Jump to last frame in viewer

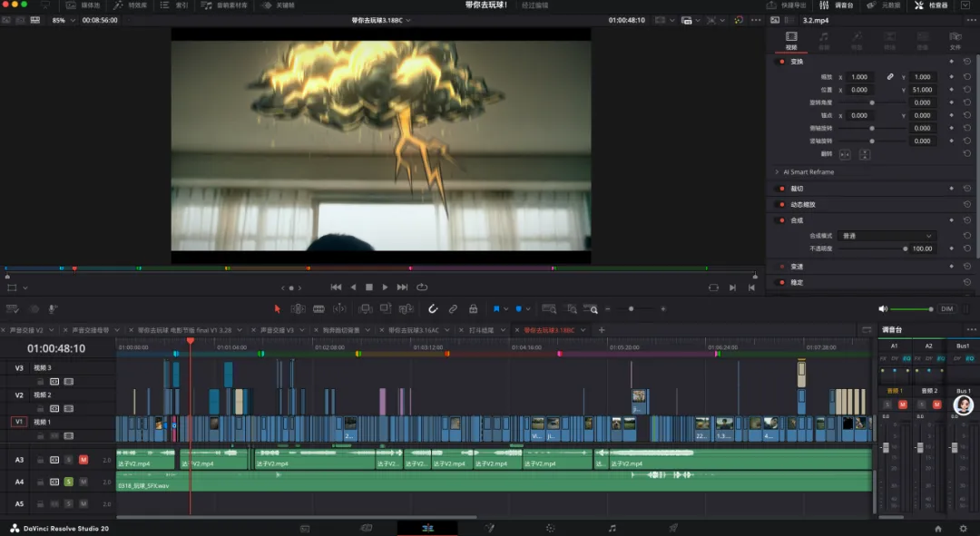point(403,287)
